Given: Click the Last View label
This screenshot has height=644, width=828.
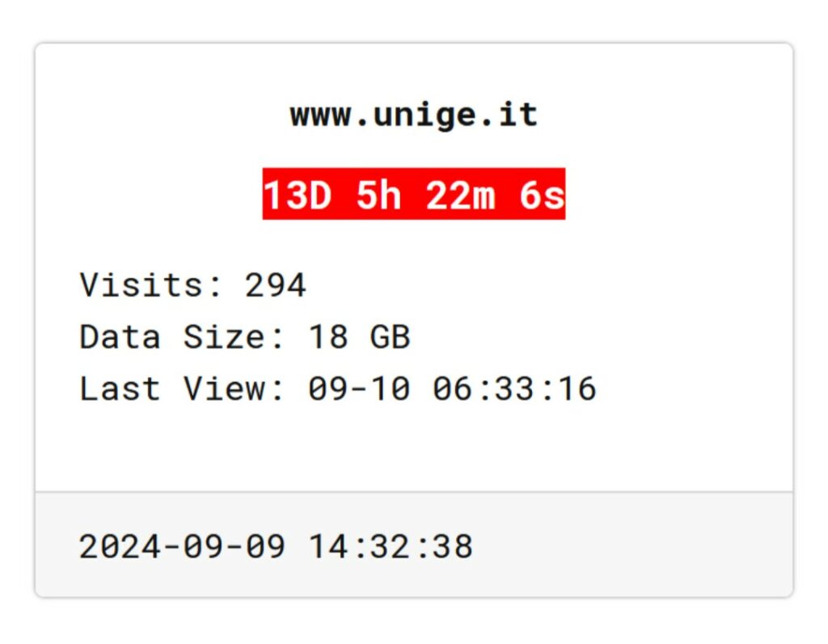Looking at the screenshot, I should pyautogui.click(x=181, y=389).
